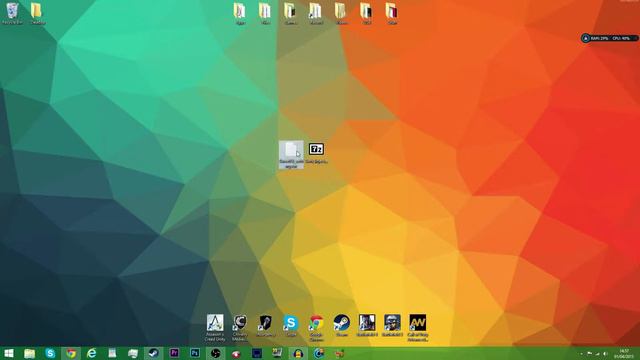Open File Explorer from the taskbar
Screen dimensions: 640x360
click(29, 353)
